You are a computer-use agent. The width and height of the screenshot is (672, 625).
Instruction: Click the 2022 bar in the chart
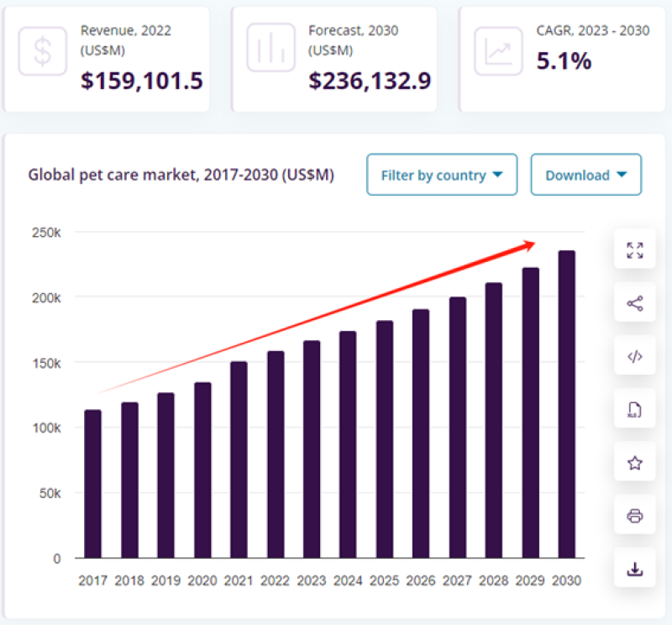coord(276,454)
